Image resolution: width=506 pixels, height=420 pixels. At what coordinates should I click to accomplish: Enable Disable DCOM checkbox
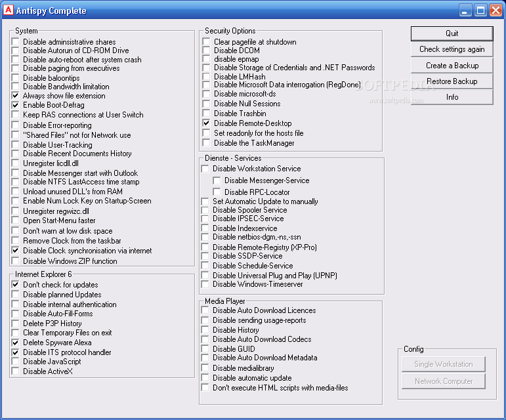(206, 51)
